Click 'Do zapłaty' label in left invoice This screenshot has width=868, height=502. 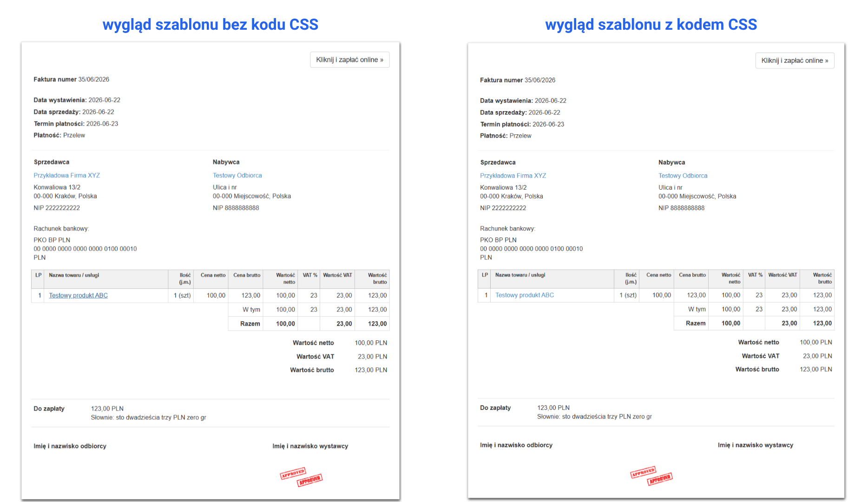(x=49, y=409)
